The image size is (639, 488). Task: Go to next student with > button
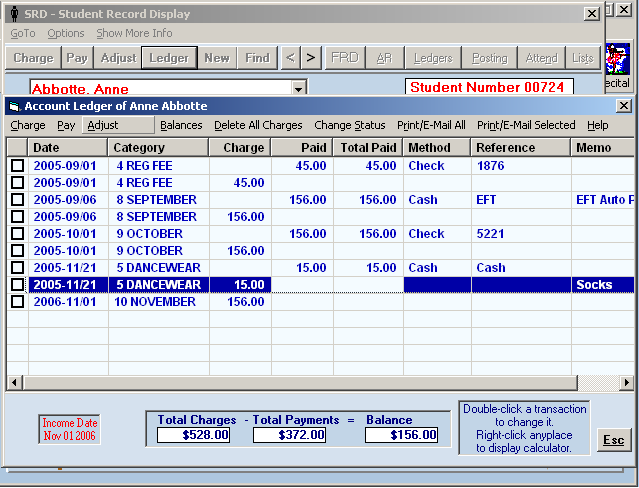tap(311, 58)
